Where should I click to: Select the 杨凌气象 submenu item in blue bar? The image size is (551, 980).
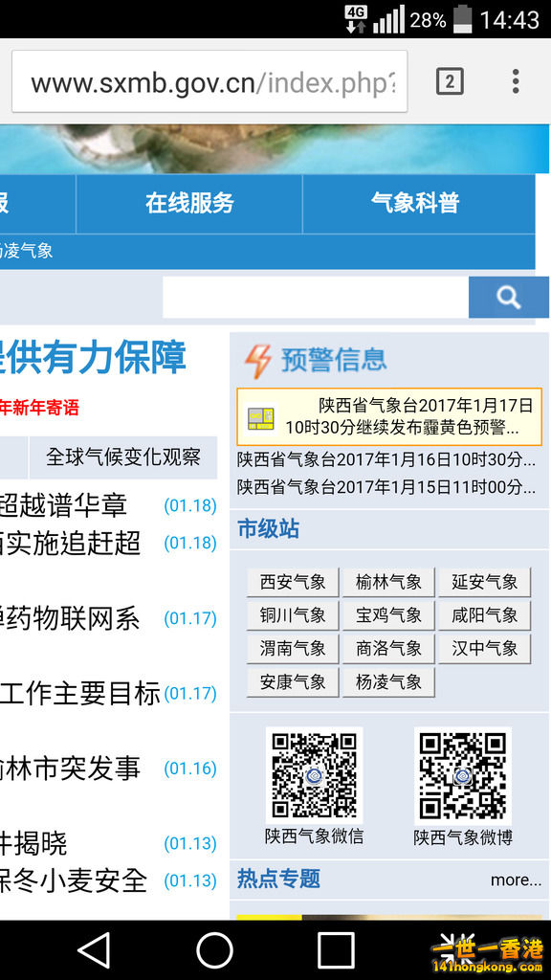26,252
